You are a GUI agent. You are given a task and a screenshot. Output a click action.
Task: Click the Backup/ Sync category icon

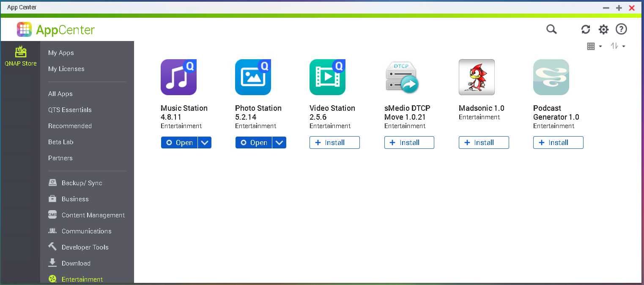[52, 183]
